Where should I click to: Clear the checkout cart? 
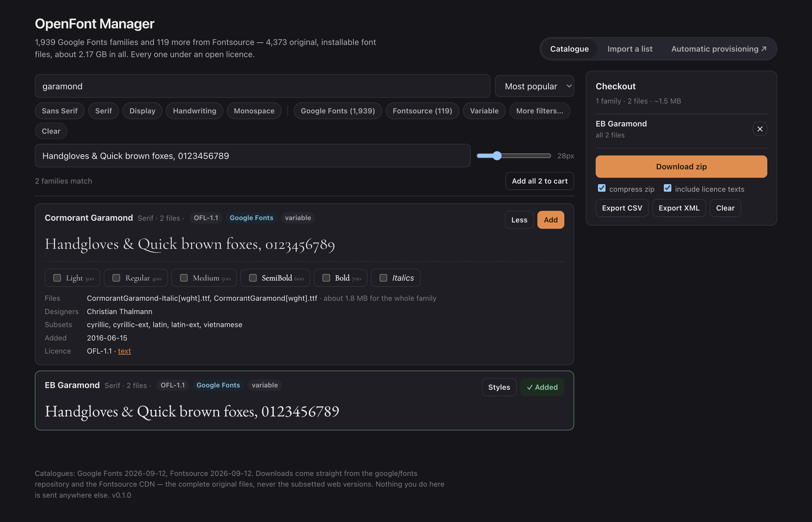(x=725, y=208)
